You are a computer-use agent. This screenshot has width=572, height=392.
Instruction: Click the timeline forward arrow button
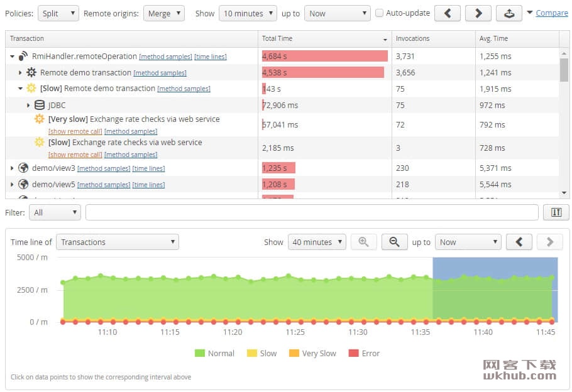(x=550, y=242)
